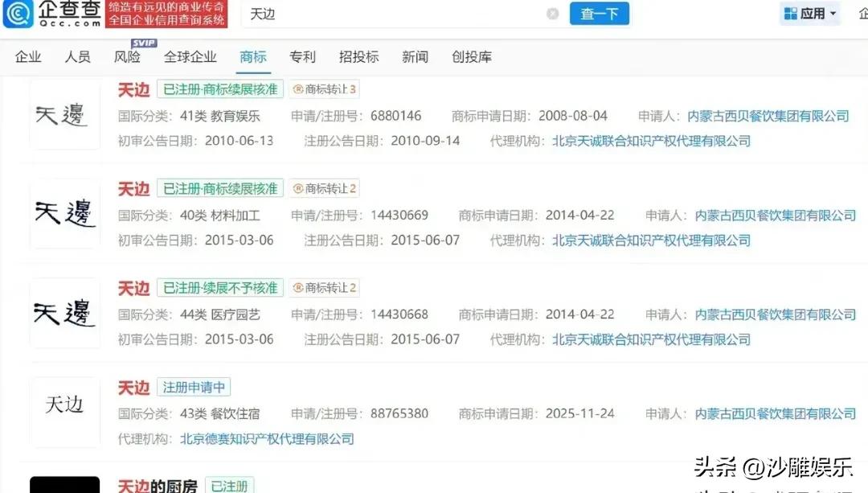This screenshot has width=868, height=493.
Task: Click 已注册-商标续展核准 badge on 41类 row
Action: coord(220,89)
